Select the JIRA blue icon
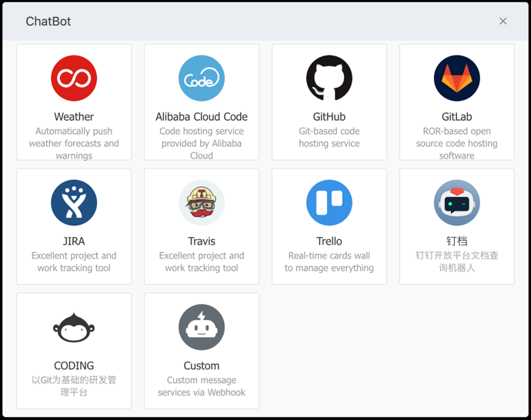Screen dimensions: 531x420 click(x=74, y=203)
